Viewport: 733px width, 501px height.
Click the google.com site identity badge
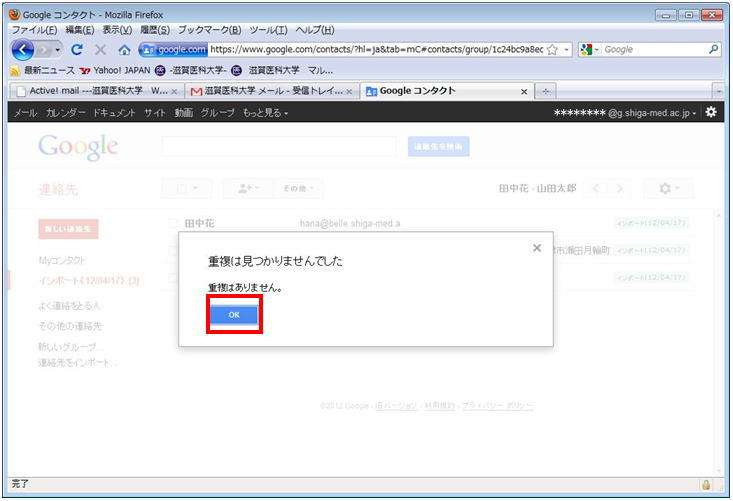173,49
